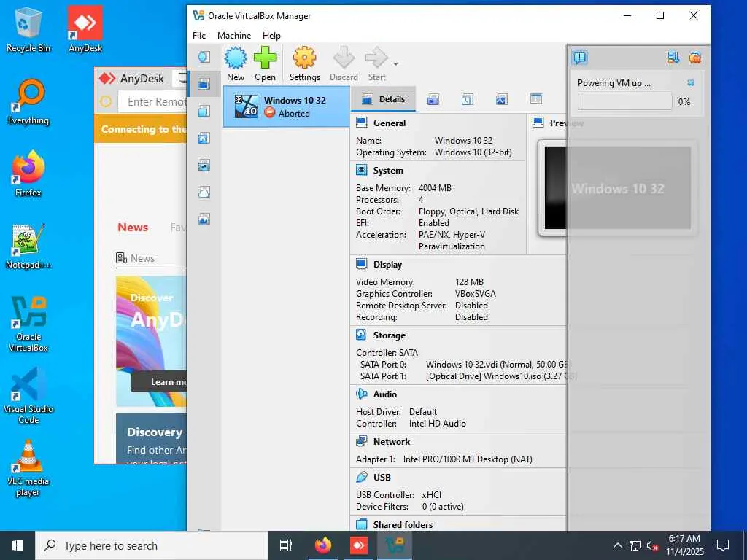Open the Media tool in VirtualBox sidebar
This screenshot has height=560, width=747.
click(204, 139)
